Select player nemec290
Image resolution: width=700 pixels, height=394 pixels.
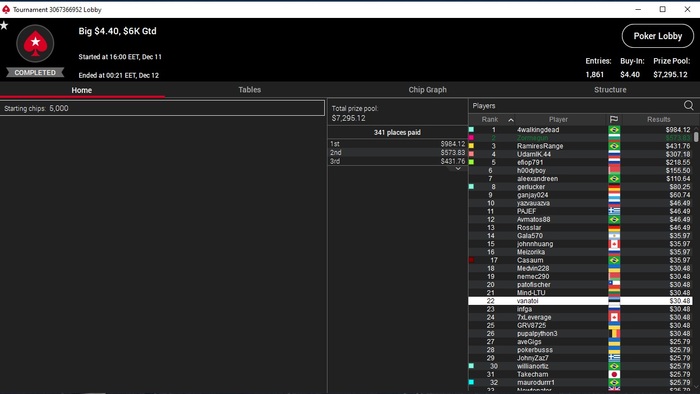click(533, 277)
